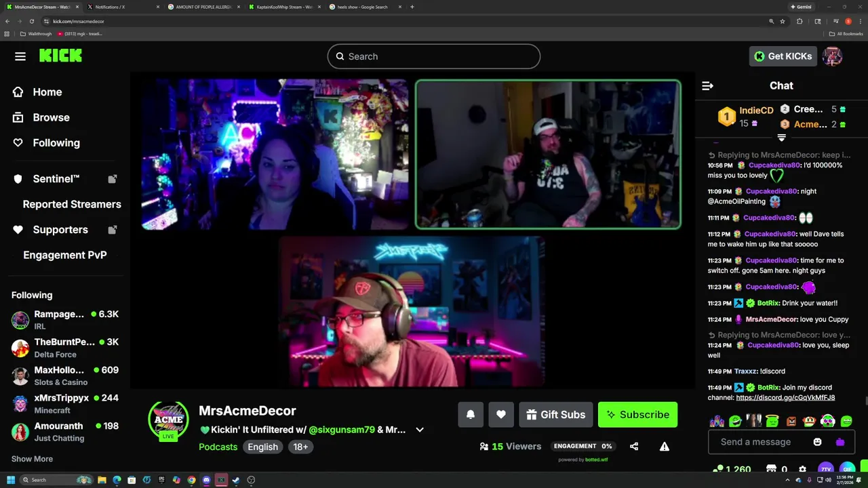Click MrsAcmeDecor username in chat
Screen dimensions: 868x488
[771, 319]
